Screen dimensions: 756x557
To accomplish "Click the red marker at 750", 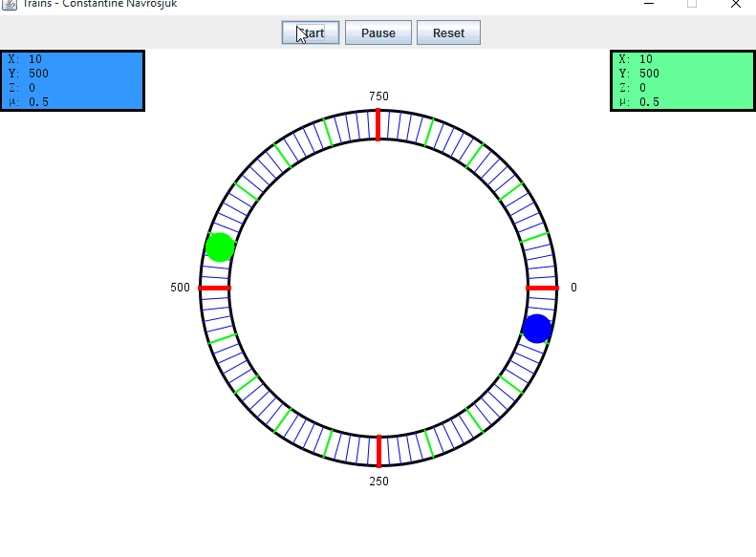I will (x=378, y=125).
